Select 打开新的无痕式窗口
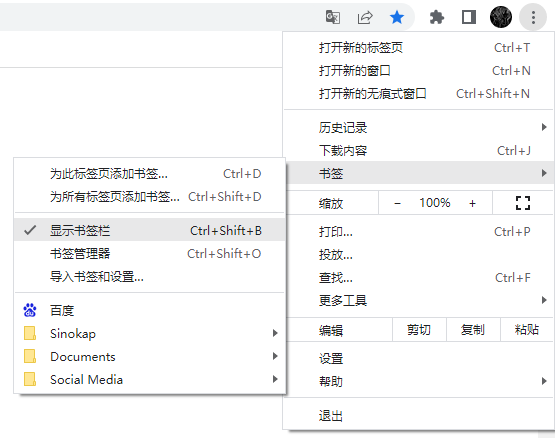This screenshot has width=555, height=438. point(418,93)
